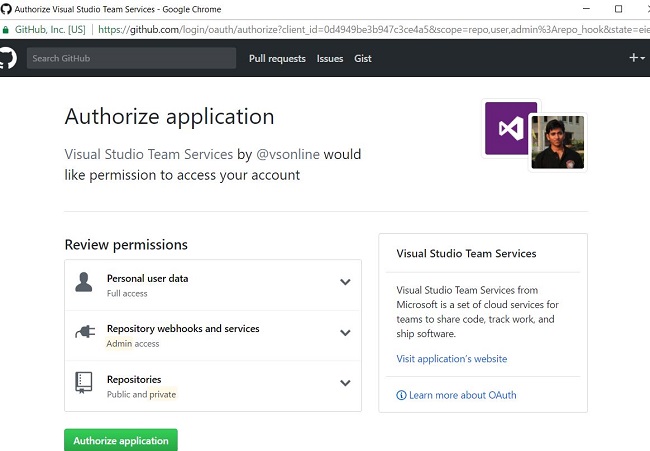
Task: Click the webhooks plug icon
Action: (x=84, y=334)
